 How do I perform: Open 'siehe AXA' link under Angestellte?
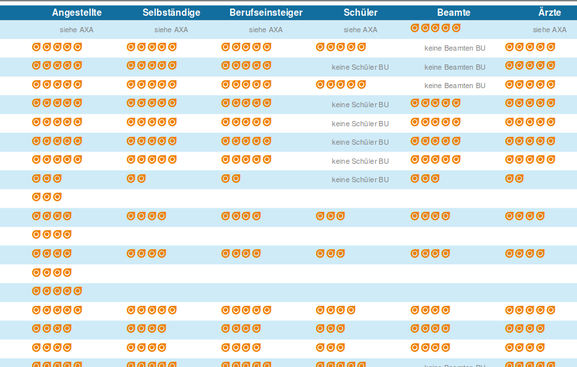tap(77, 30)
